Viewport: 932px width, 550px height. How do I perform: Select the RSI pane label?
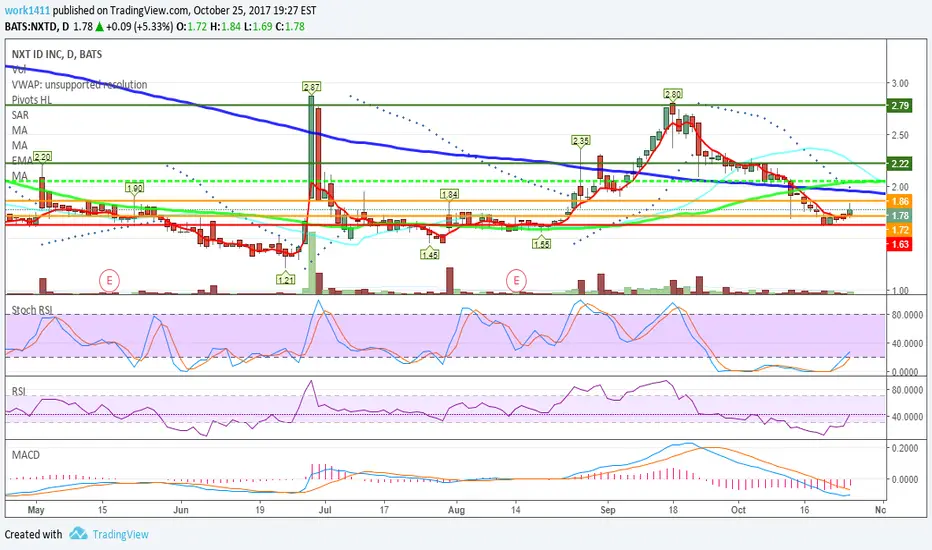pos(18,391)
